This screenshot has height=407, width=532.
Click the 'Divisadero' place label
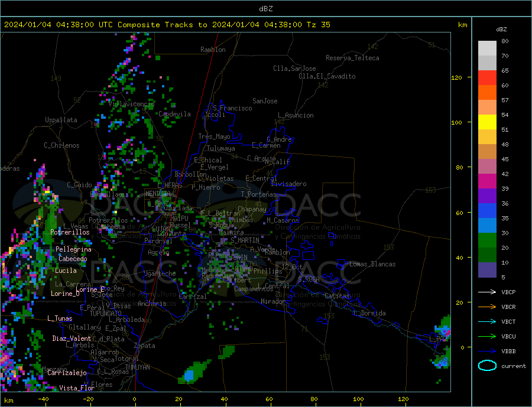pyautogui.click(x=288, y=184)
